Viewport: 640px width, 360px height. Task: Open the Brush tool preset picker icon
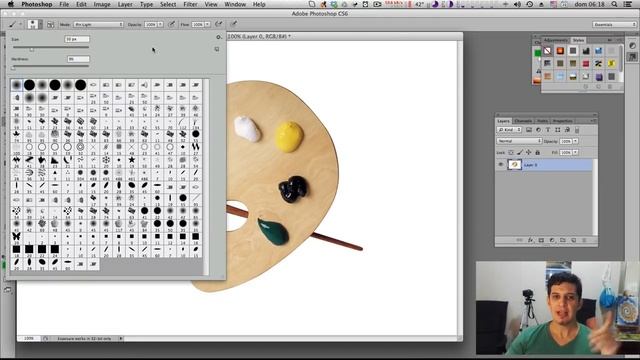[35, 24]
